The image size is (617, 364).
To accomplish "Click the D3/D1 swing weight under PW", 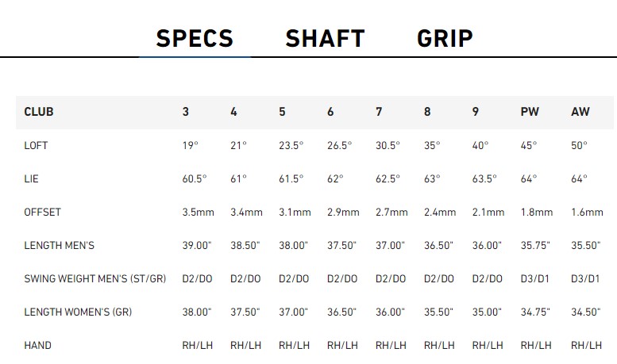I will click(534, 278).
